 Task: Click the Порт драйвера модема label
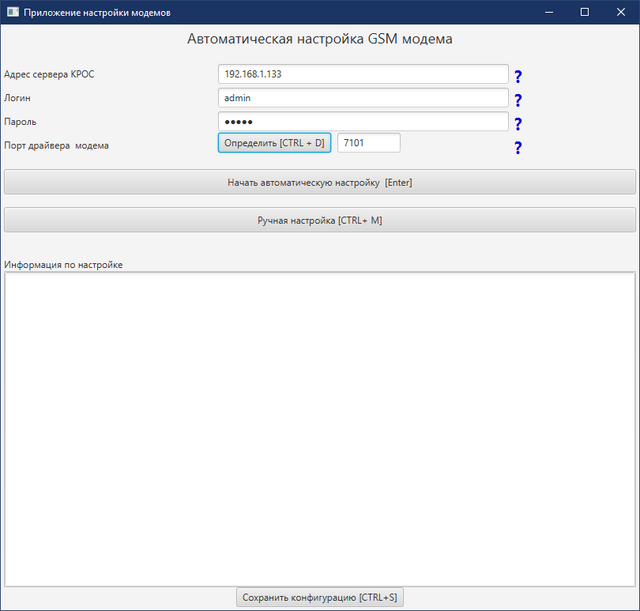[x=57, y=145]
